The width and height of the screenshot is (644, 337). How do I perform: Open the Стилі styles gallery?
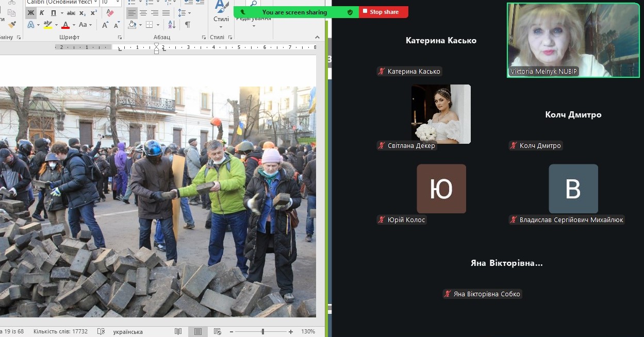click(x=221, y=14)
